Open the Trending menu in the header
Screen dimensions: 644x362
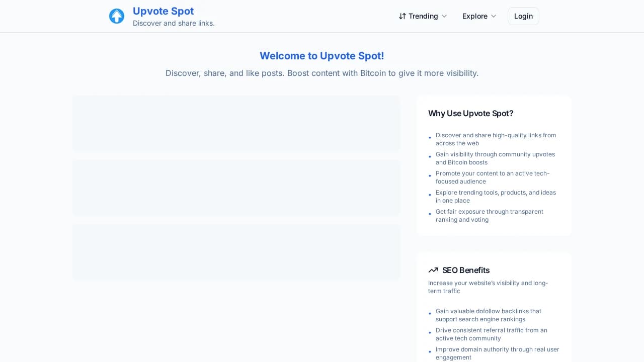[423, 16]
